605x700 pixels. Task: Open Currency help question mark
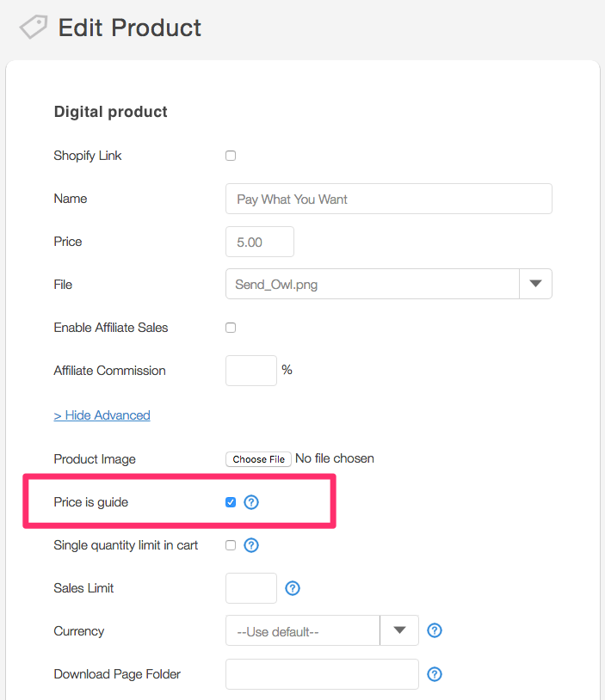[x=435, y=631]
